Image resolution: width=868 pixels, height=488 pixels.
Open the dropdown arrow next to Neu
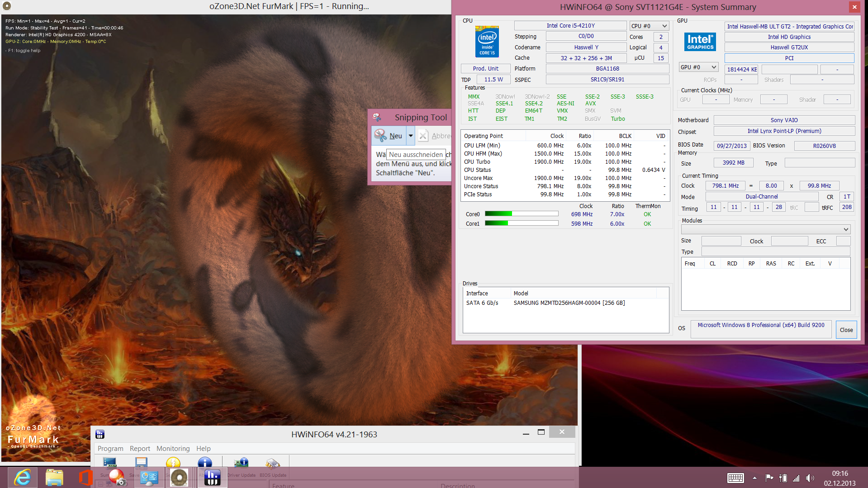[x=410, y=136]
